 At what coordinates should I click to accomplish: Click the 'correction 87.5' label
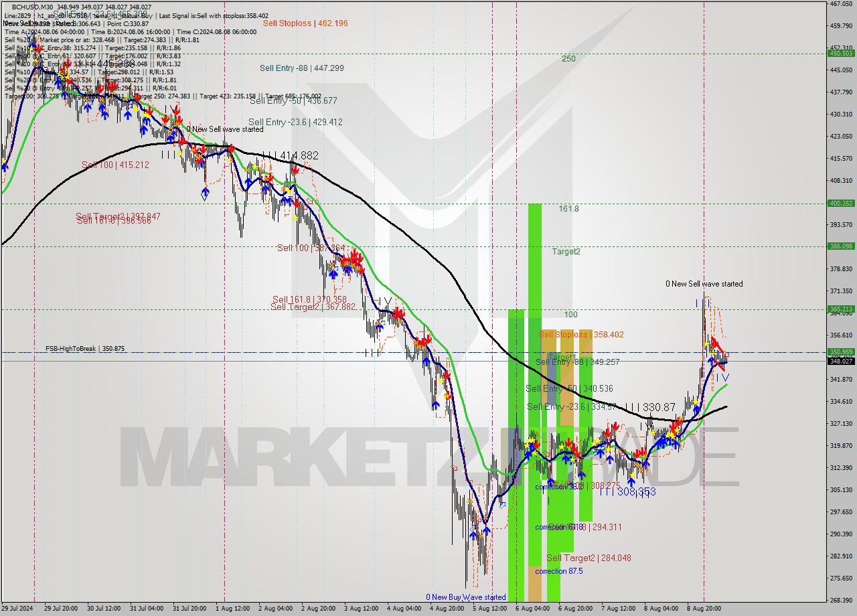tap(559, 572)
